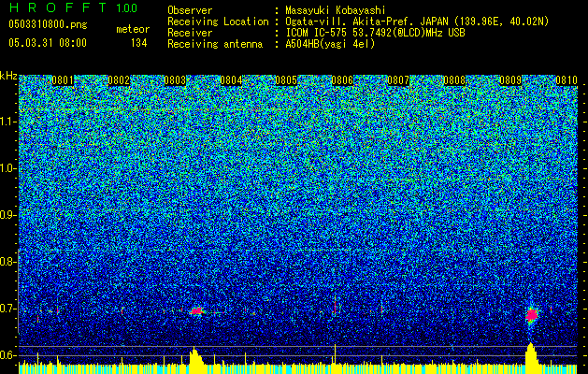Click the kHz axis unit label

click(8, 76)
